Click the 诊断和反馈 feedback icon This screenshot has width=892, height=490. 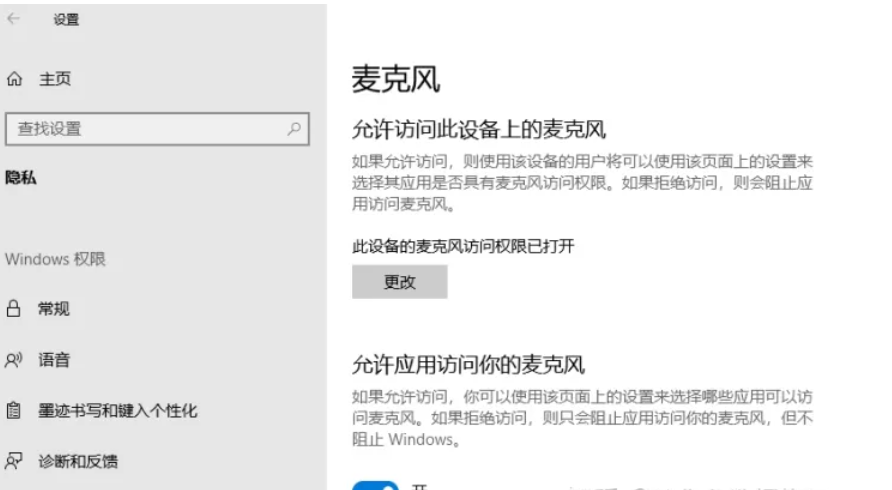tap(14, 461)
